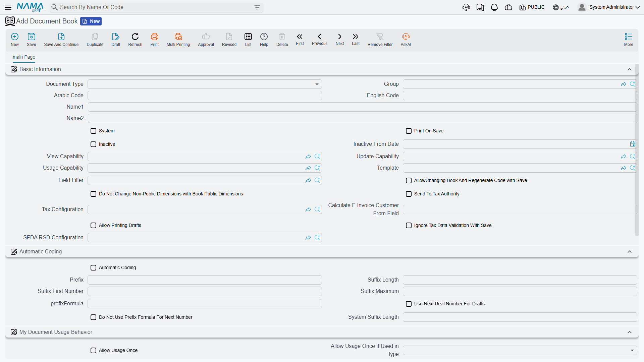Toggle Send To Tax Authority
The height and width of the screenshot is (362, 644).
tap(409, 194)
